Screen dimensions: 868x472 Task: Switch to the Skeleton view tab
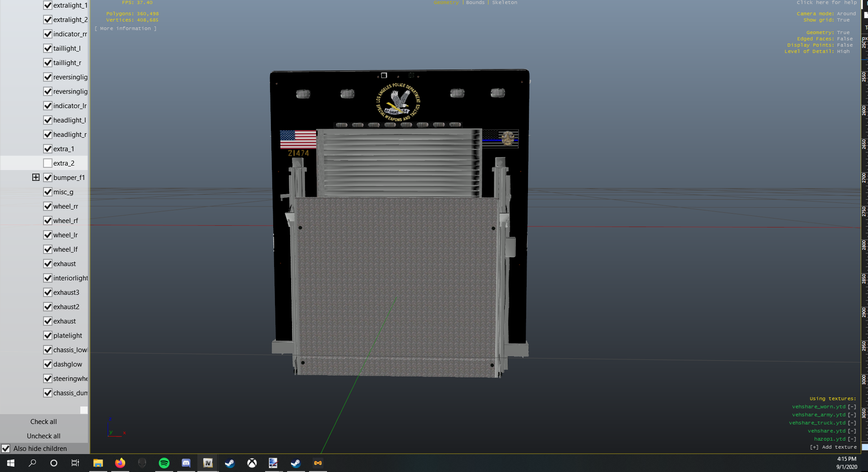[504, 3]
